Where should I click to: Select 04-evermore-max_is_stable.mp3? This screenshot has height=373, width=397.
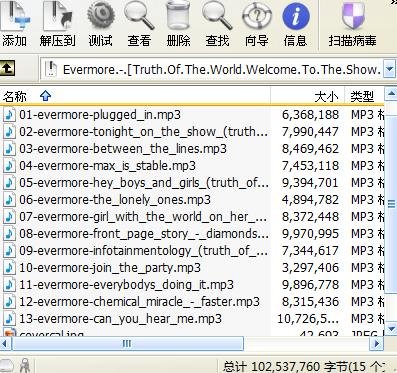click(107, 166)
